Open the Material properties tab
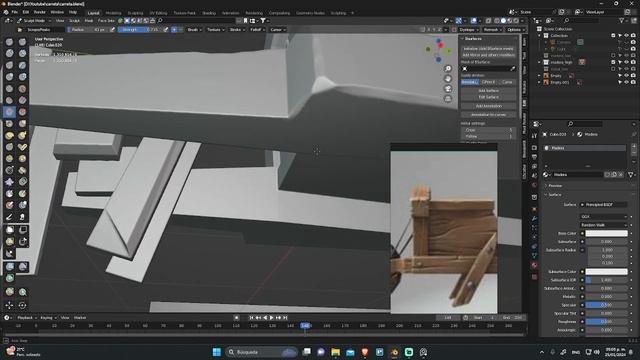The width and height of the screenshot is (640, 360). tap(534, 265)
